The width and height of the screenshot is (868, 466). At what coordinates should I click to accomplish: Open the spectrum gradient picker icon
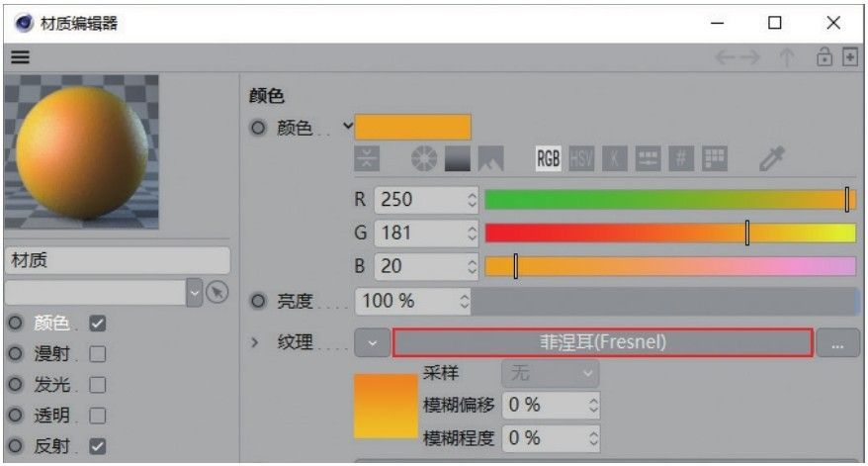(457, 158)
